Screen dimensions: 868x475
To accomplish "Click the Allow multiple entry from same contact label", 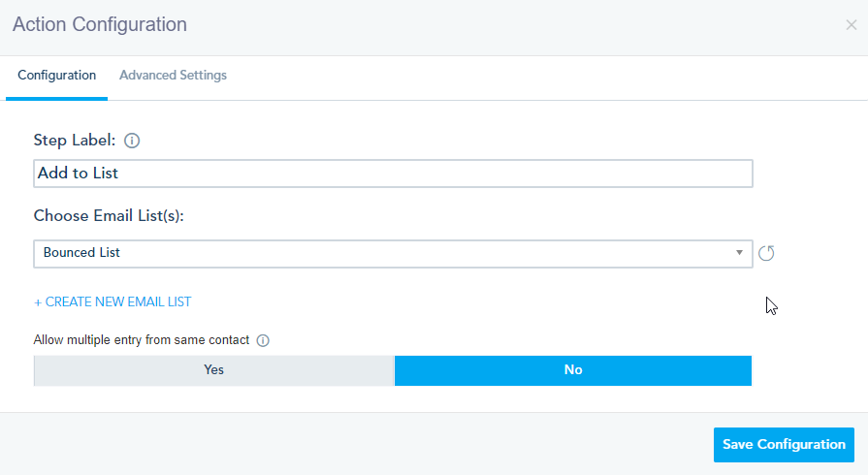I will [x=142, y=340].
